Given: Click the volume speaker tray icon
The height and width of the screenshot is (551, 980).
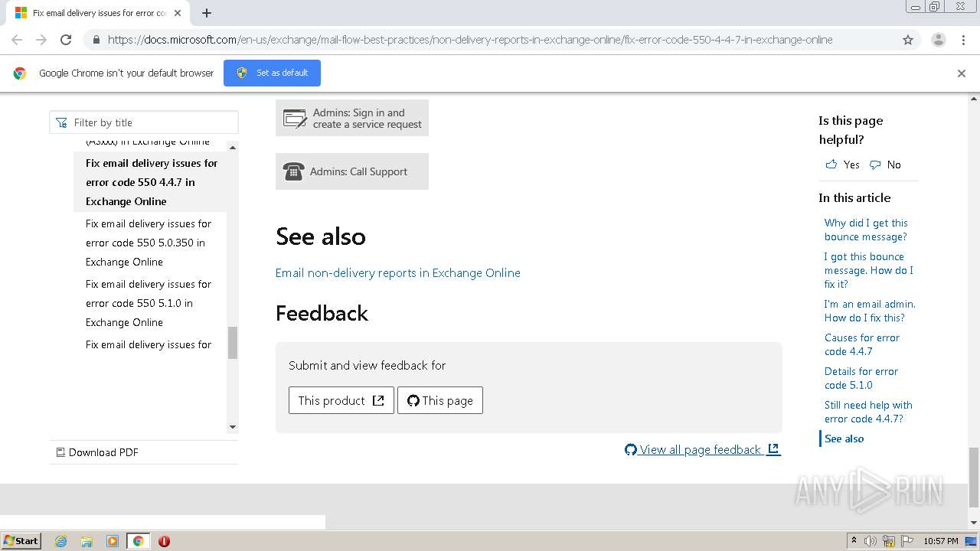Looking at the screenshot, I should point(871,541).
